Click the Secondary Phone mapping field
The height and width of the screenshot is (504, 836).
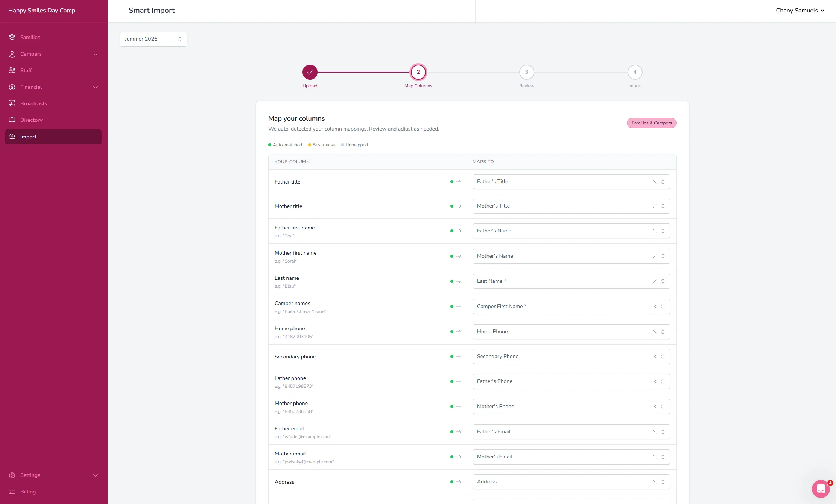pos(571,357)
